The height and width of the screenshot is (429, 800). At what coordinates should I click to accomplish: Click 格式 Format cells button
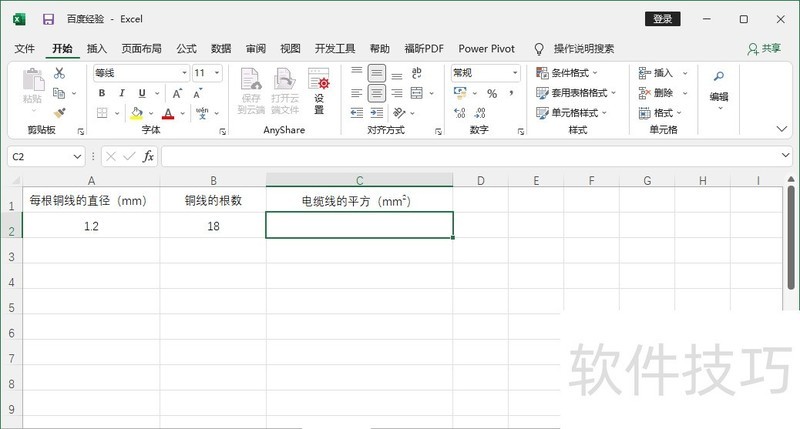coord(660,113)
